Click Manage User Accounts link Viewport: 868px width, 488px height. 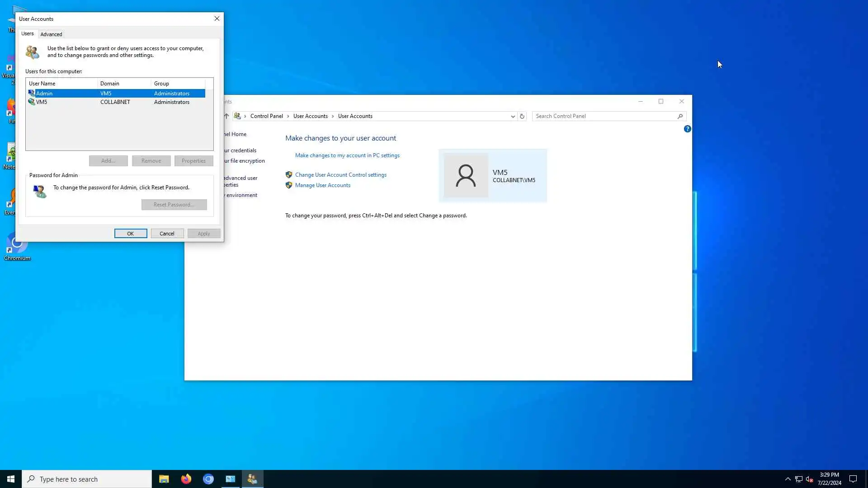point(322,185)
